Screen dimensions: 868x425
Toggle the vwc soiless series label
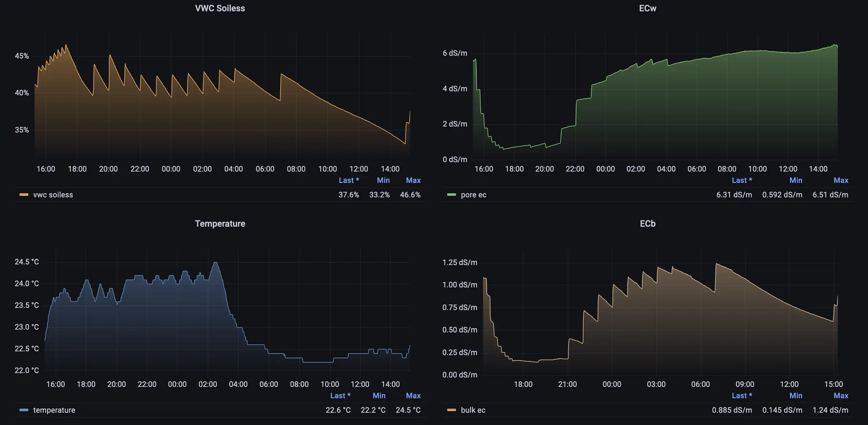point(53,195)
